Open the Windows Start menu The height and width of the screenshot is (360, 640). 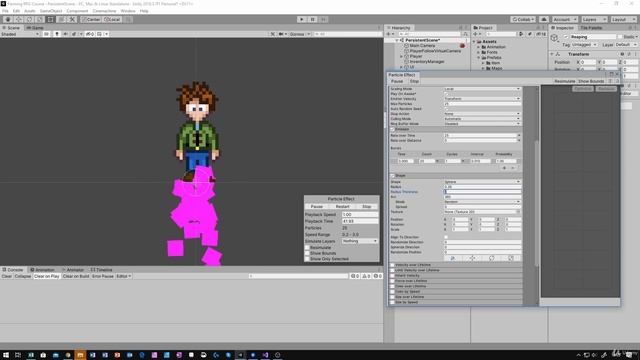coord(6,355)
